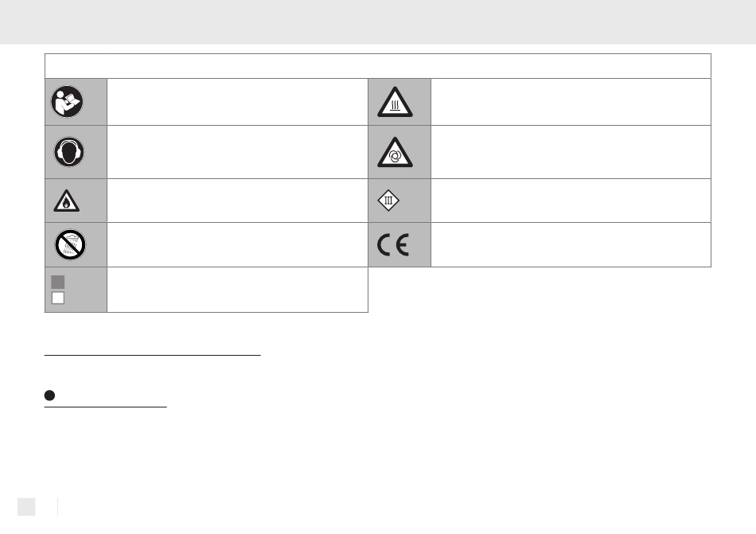This screenshot has width=756, height=534.
Task: Click the gray page number box
Action: (26, 506)
